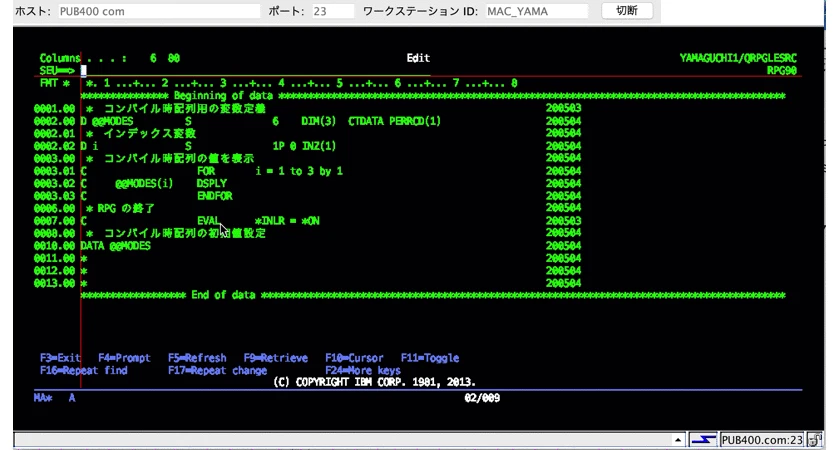Focus the workstation ID field MAC_YAMA
The height and width of the screenshot is (450, 840).
(x=536, y=11)
